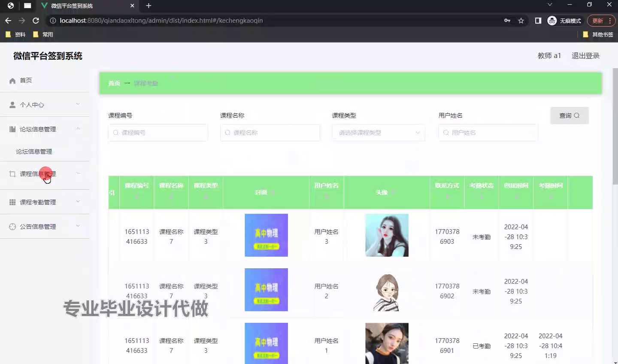Click the search icon inside 用户姓名 field

(446, 133)
